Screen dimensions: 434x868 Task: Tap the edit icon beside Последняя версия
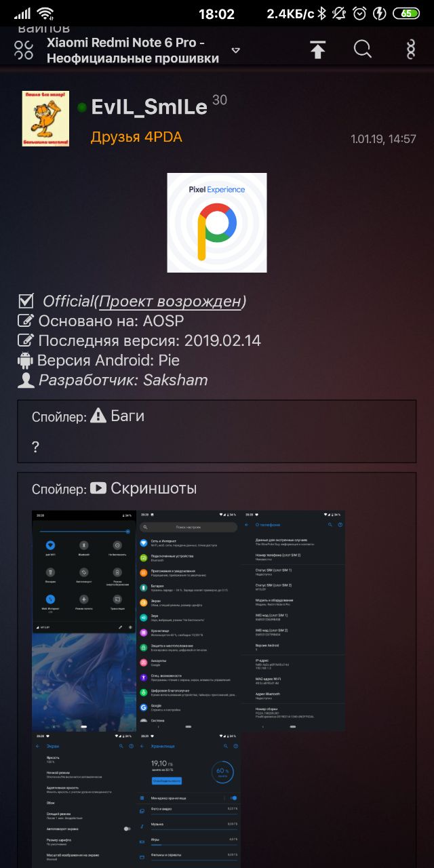click(26, 340)
